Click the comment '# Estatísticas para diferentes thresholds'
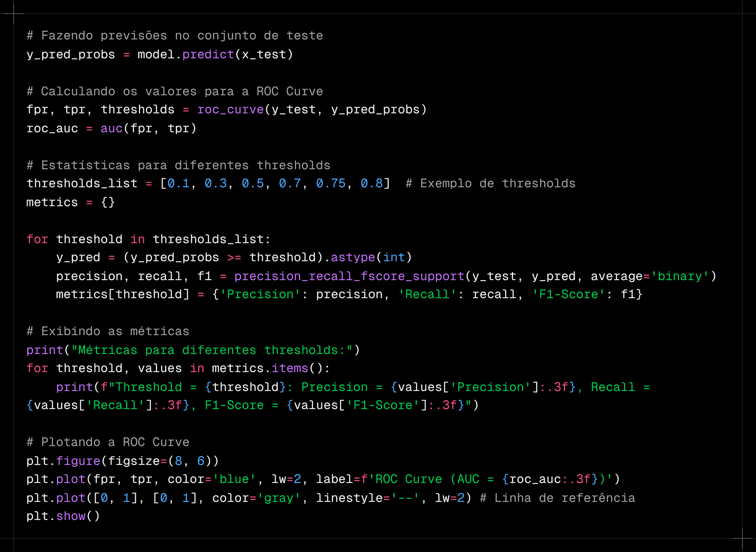The width and height of the screenshot is (756, 552). (179, 165)
